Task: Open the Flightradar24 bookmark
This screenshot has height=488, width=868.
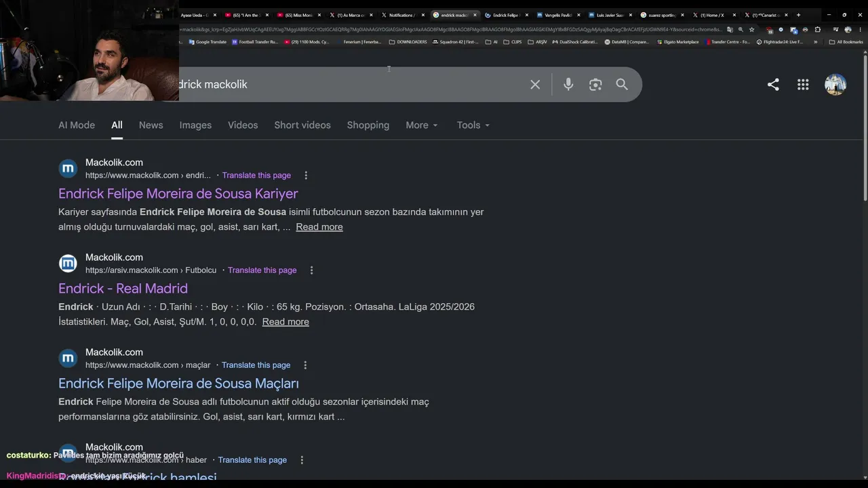Action: coord(780,42)
